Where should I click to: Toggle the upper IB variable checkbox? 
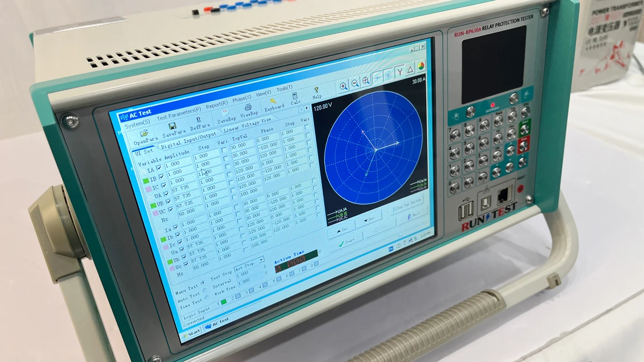(x=162, y=177)
